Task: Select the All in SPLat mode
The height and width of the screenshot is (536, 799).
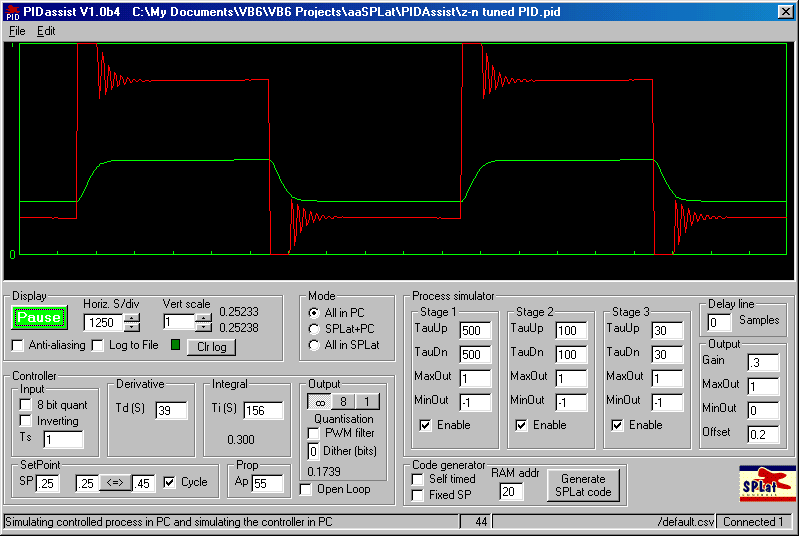Action: coord(315,345)
